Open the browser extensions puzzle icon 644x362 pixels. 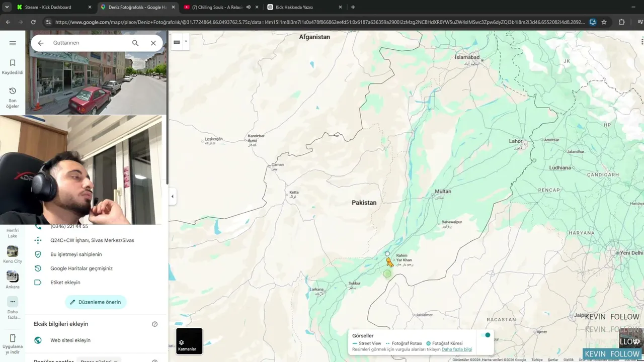[622, 22]
